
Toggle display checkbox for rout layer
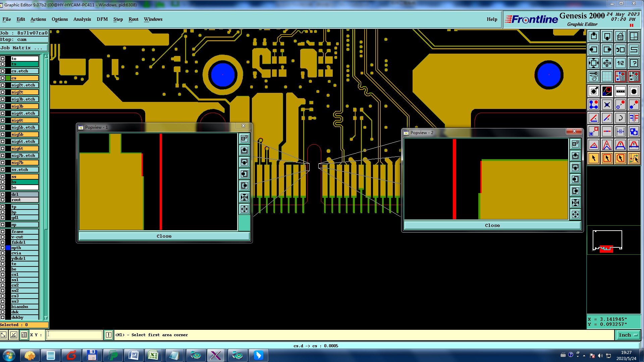pyautogui.click(x=3, y=200)
